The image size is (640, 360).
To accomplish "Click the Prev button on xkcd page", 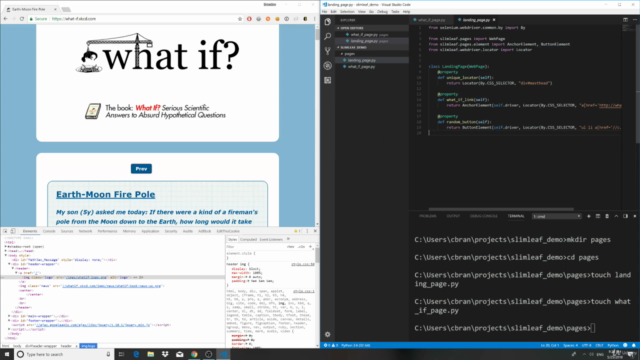I will [141, 169].
